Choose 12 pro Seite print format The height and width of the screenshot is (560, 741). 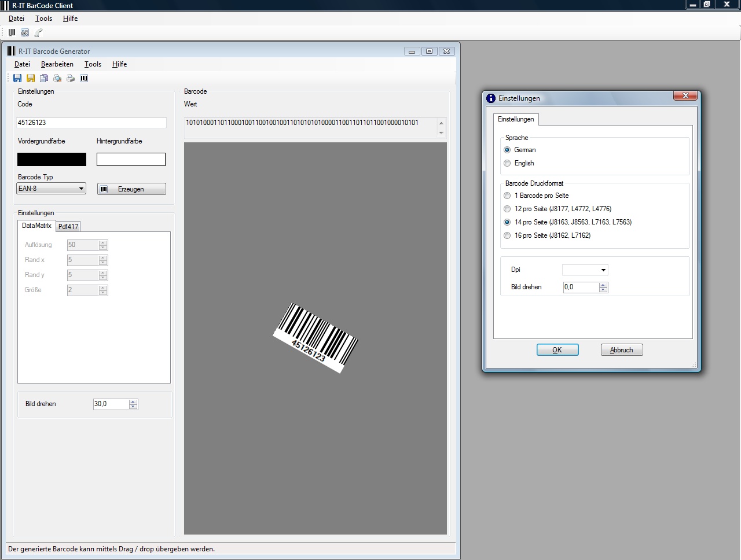tap(507, 209)
